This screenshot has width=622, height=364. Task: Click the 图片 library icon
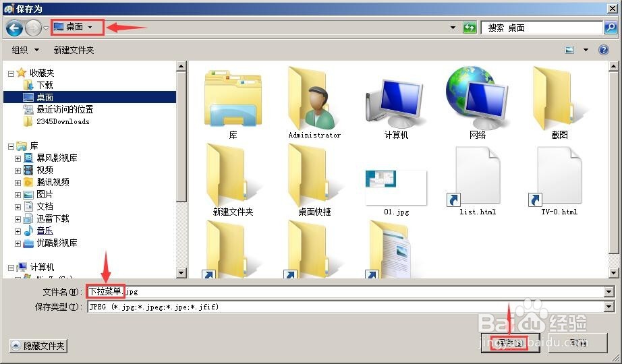pos(28,195)
